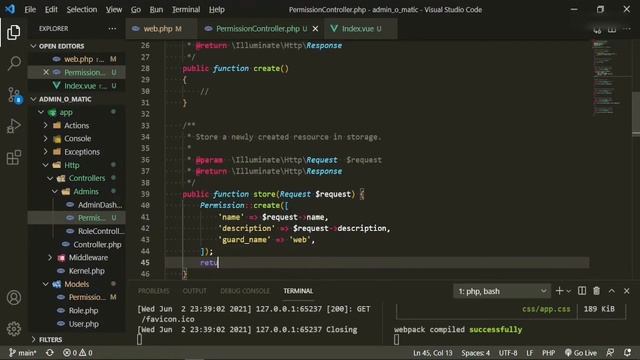
Task: Switch to Problems panel tab
Action: [153, 291]
